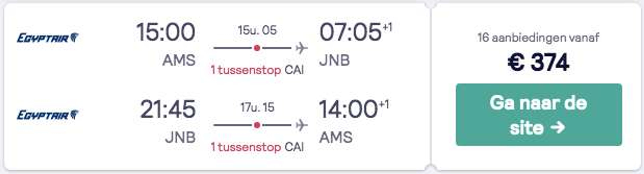The image size is (644, 174).
Task: Click the red stopover dot on return flight
Action: click(257, 125)
